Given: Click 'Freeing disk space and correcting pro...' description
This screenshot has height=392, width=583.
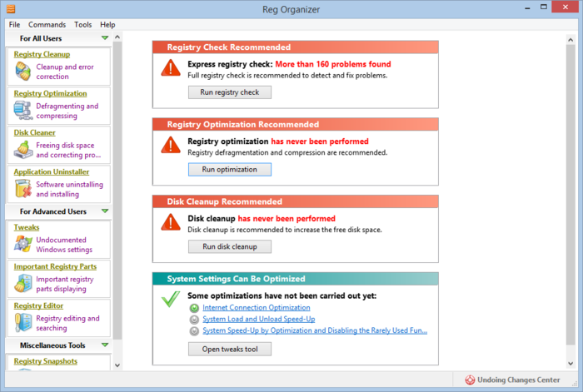Looking at the screenshot, I should (68, 150).
